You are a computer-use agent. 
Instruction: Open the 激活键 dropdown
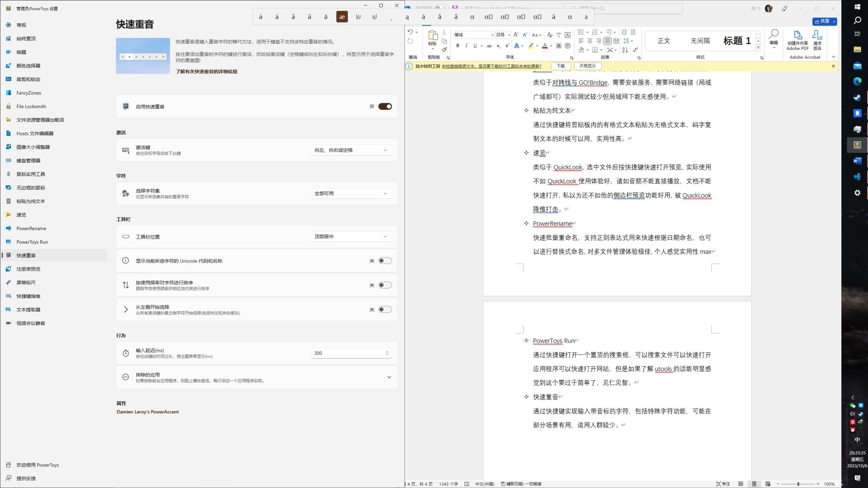click(x=351, y=150)
